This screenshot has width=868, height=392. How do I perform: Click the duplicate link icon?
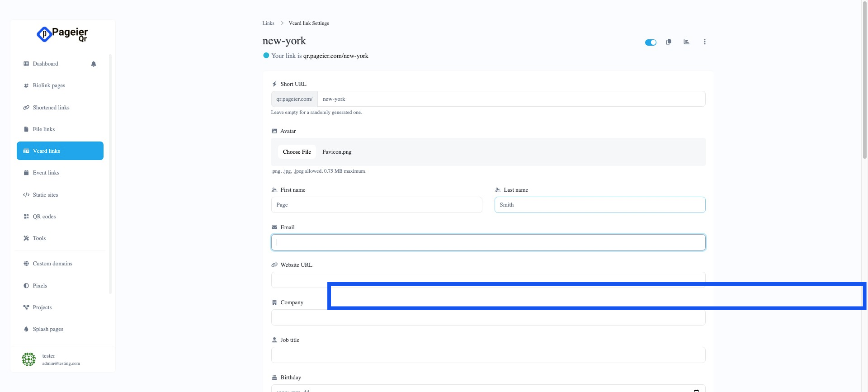tap(668, 42)
